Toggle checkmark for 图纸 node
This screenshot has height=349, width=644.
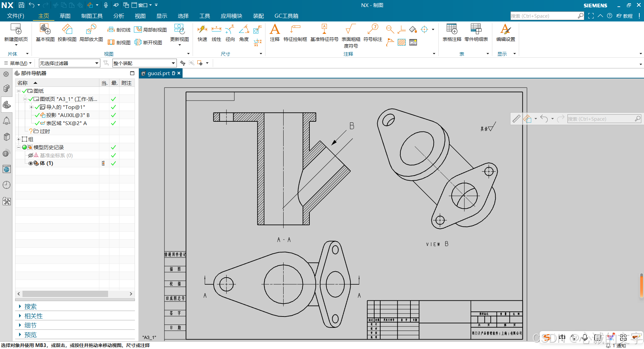(24, 91)
